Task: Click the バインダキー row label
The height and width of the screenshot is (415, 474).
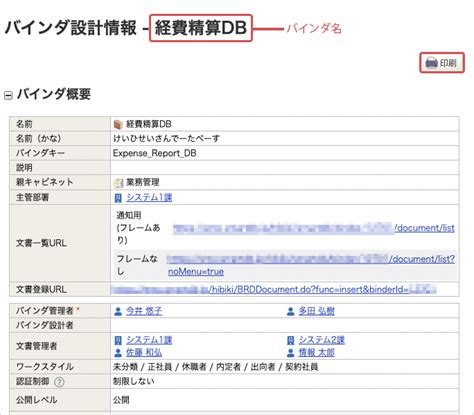Action: (x=40, y=153)
